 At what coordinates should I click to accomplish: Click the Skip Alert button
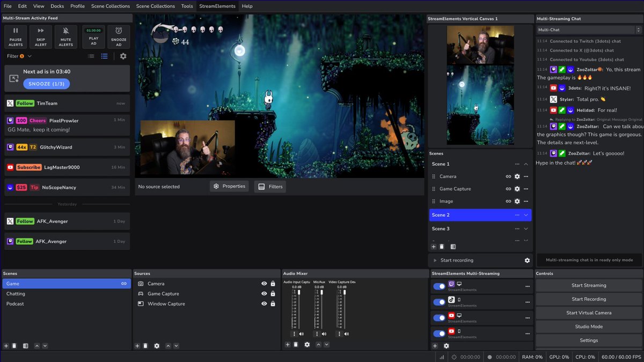click(x=41, y=36)
